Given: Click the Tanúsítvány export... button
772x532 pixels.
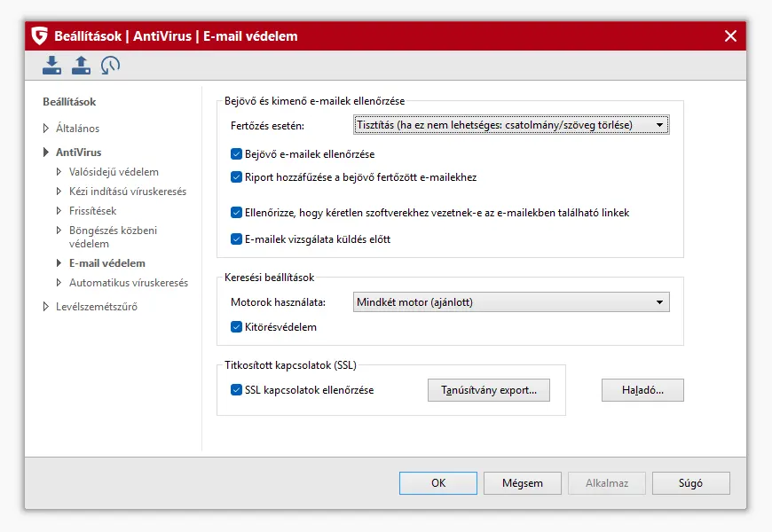Looking at the screenshot, I should click(x=489, y=390).
